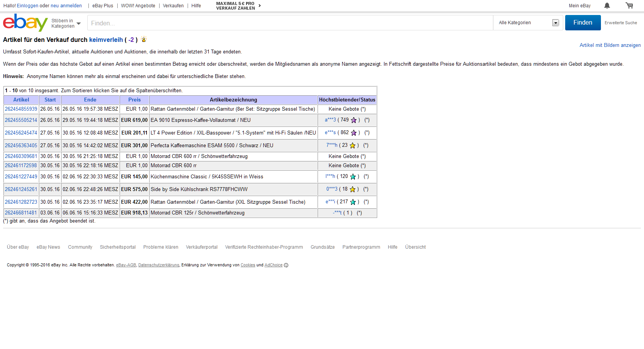Open item number 262461227449

[21, 177]
